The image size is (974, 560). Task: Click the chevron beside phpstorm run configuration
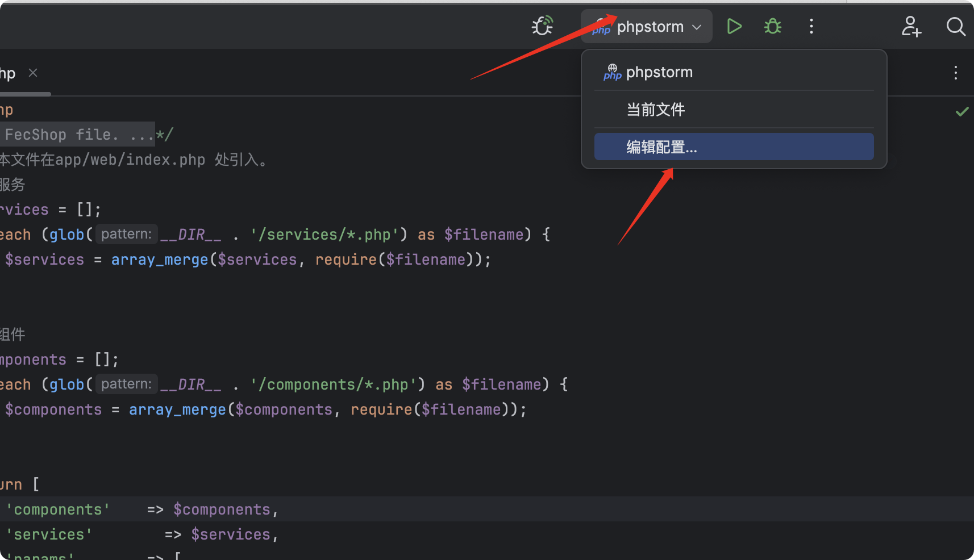coord(697,27)
